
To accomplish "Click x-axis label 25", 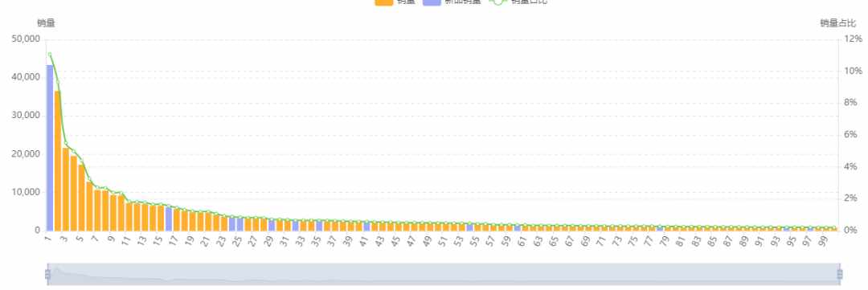I will pyautogui.click(x=237, y=241).
